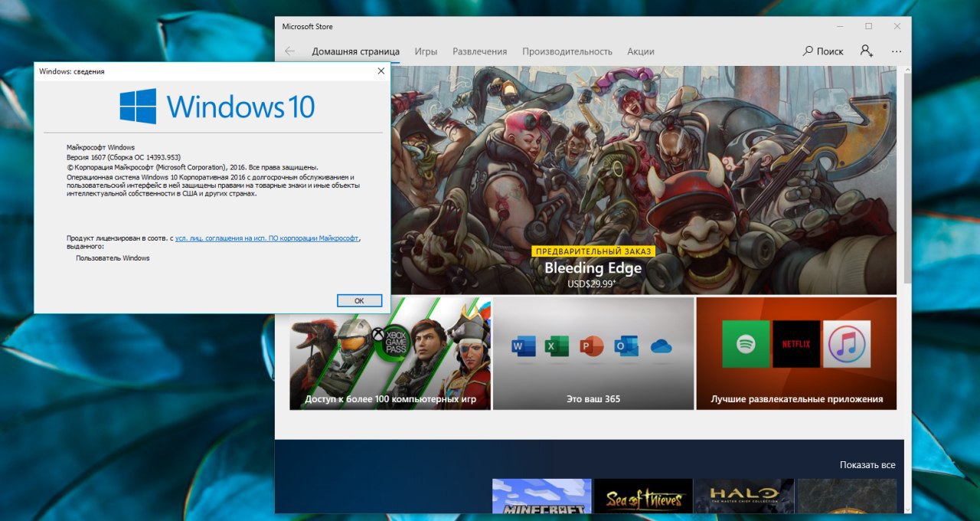The image size is (980, 521).
Task: Open Лучшие развлекательные приложения tile
Action: pyautogui.click(x=796, y=353)
